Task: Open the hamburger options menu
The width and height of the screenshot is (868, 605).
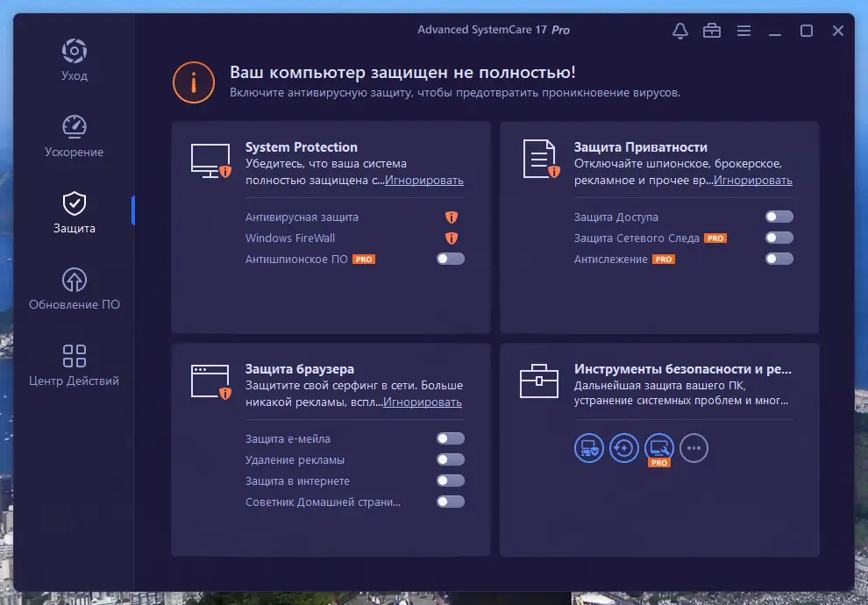Action: point(744,31)
